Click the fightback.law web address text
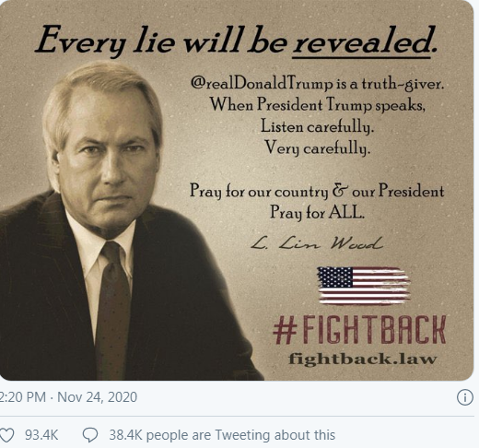 pyautogui.click(x=362, y=359)
